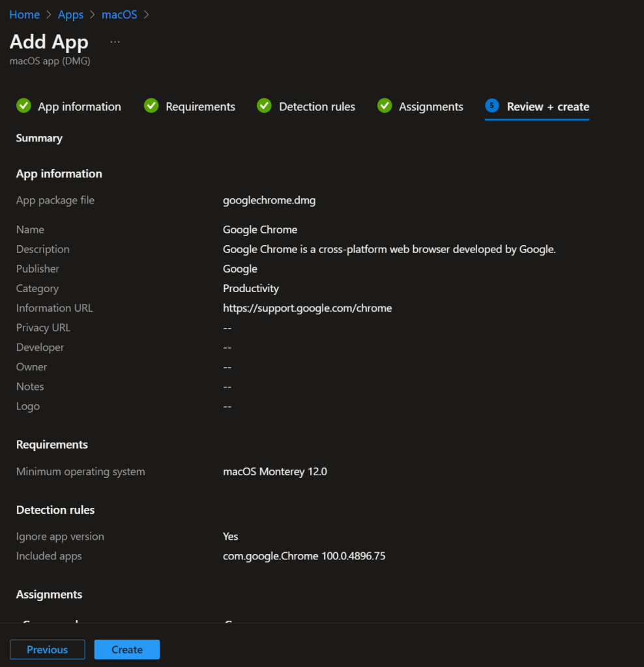Click the Included apps label
Viewport: 644px width, 667px height.
[x=49, y=556]
